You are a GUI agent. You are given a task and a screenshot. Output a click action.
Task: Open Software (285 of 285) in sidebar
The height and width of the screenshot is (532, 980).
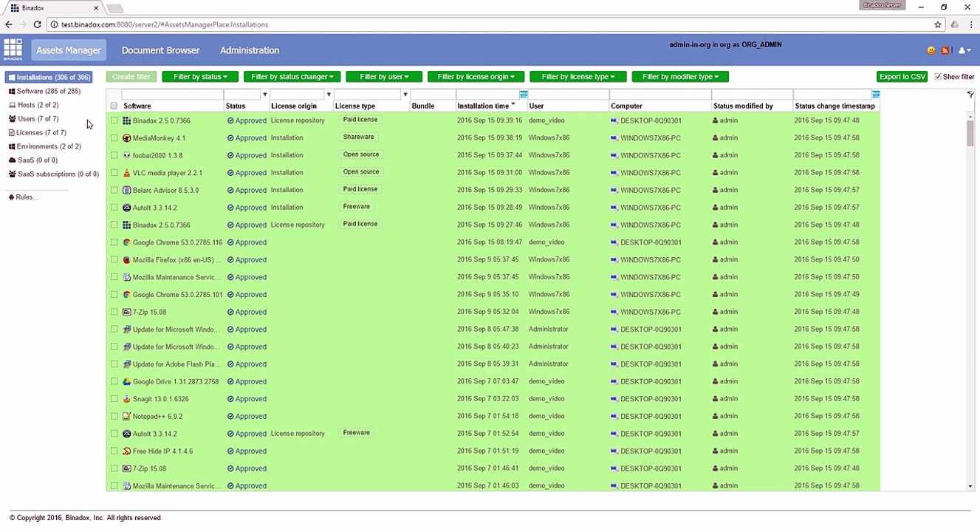pos(44,91)
